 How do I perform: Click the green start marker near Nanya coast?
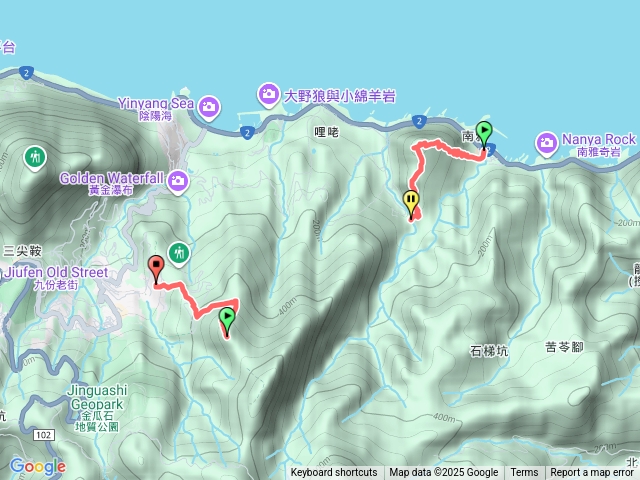point(484,134)
